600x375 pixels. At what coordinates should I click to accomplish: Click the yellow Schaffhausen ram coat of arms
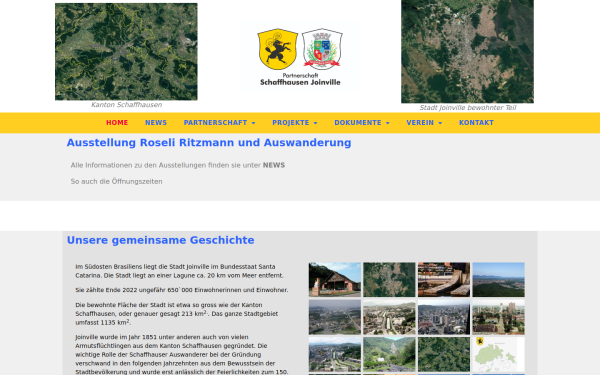[277, 49]
